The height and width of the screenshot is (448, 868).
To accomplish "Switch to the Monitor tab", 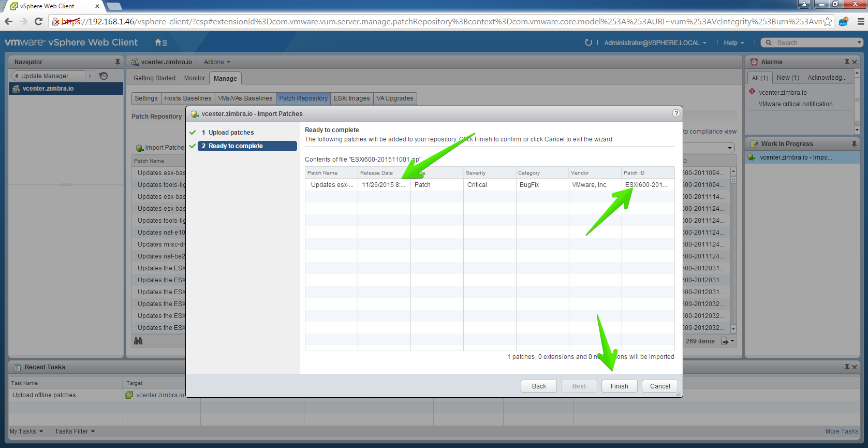I will click(x=195, y=78).
